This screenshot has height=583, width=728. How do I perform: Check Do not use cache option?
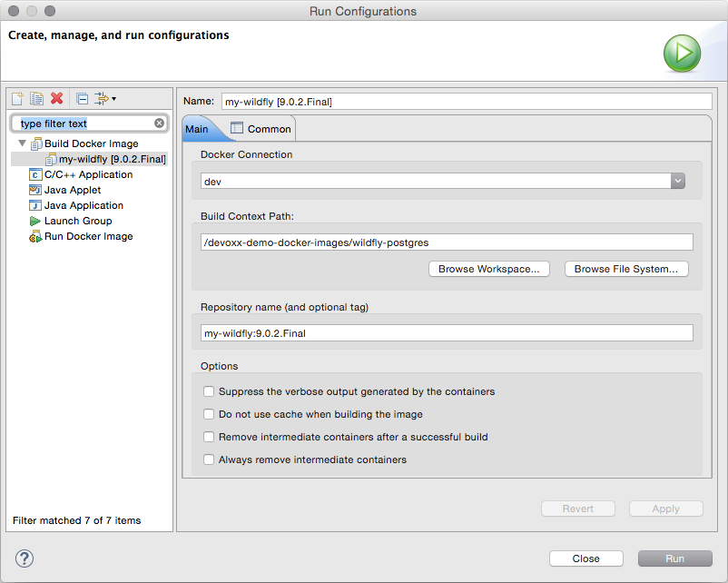point(209,414)
